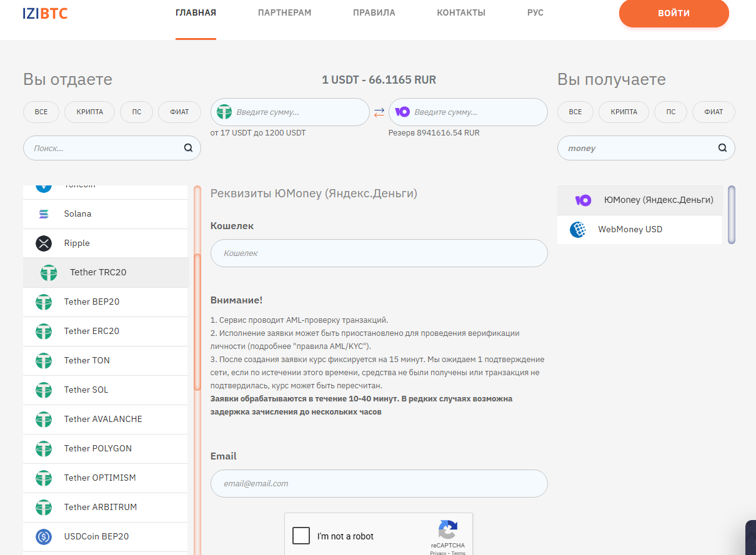756x555 pixels.
Task: Click the WebMoney USD globe icon
Action: pos(578,230)
